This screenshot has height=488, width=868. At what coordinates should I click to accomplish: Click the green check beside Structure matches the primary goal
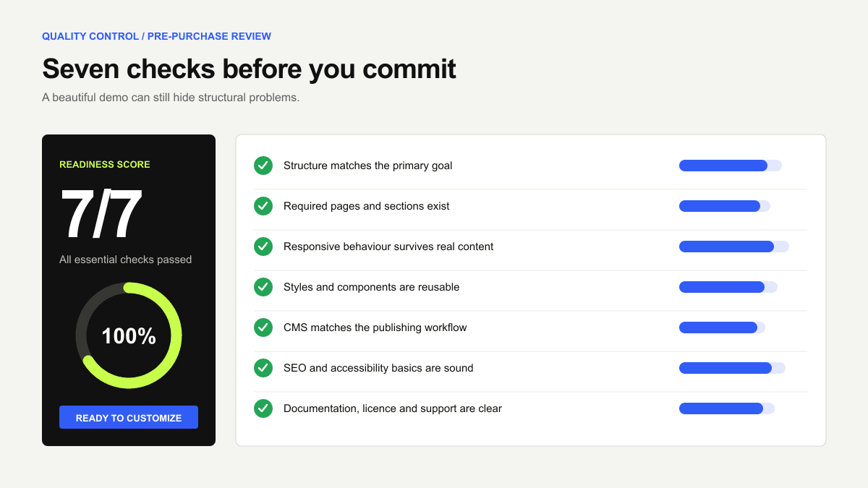(x=263, y=166)
